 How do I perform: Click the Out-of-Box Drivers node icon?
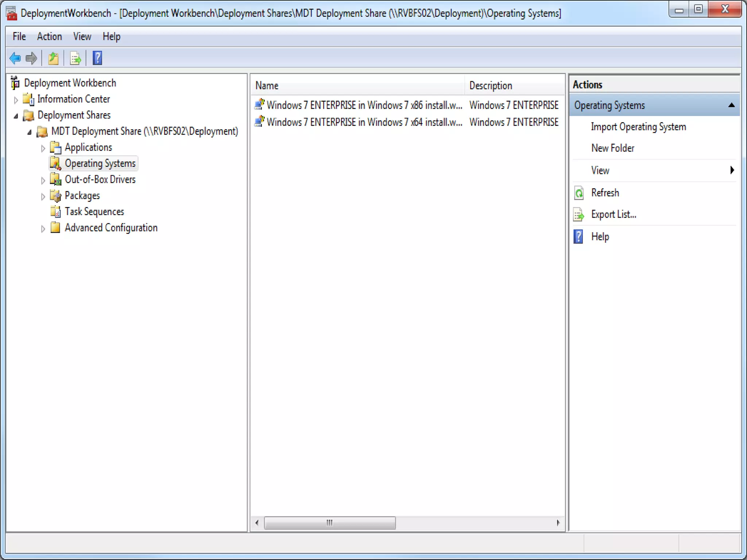click(55, 180)
